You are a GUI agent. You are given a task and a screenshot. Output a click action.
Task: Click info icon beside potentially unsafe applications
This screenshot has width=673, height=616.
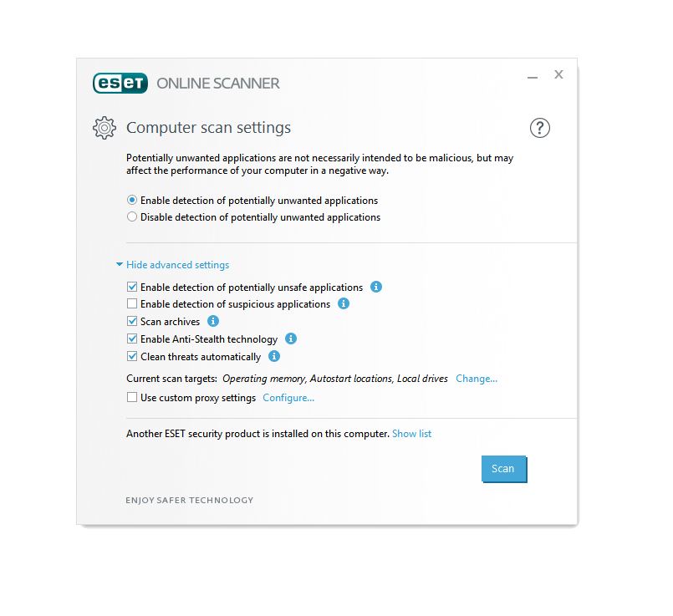click(376, 287)
